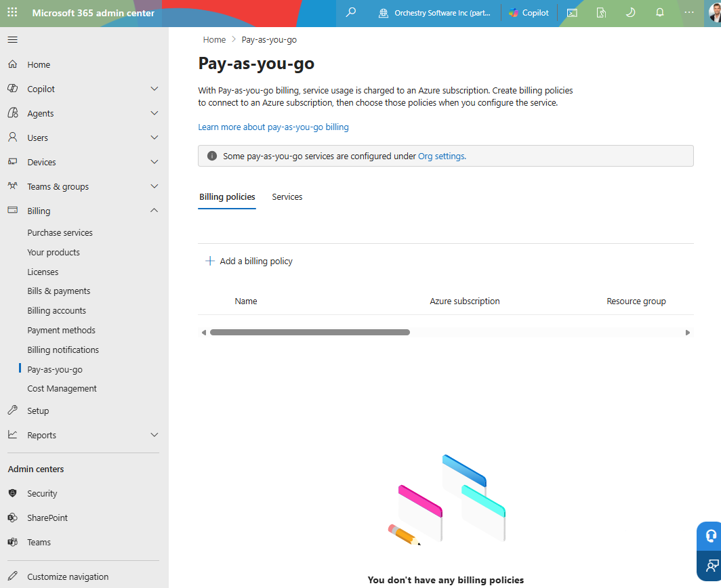This screenshot has width=721, height=588.
Task: Click the Copilot logo icon in header
Action: tap(514, 13)
